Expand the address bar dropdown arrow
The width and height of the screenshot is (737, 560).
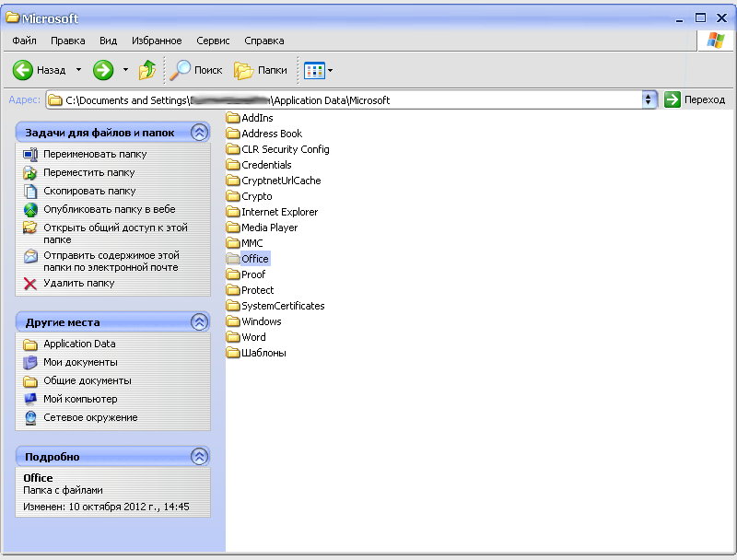[649, 99]
